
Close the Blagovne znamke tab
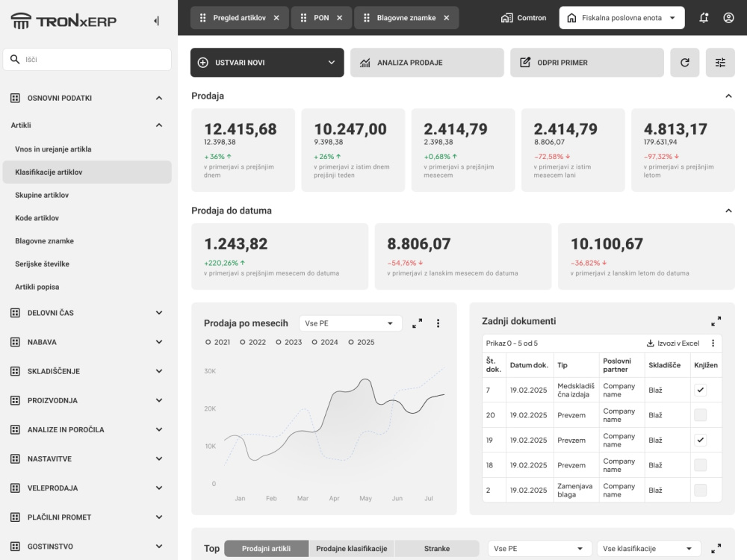point(447,18)
